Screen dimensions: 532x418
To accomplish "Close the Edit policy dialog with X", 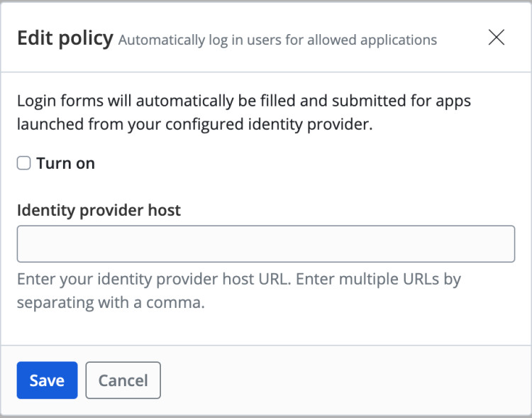I will [497, 38].
